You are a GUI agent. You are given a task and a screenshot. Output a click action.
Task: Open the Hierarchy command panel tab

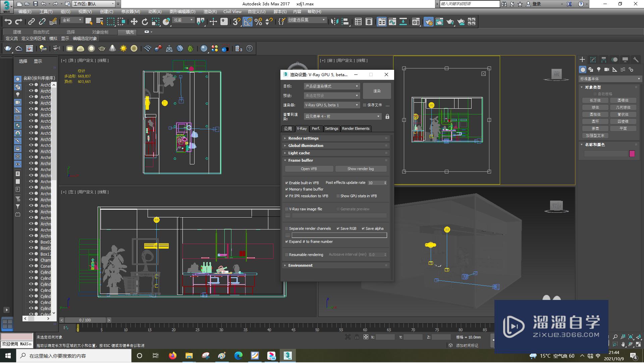coord(604,59)
